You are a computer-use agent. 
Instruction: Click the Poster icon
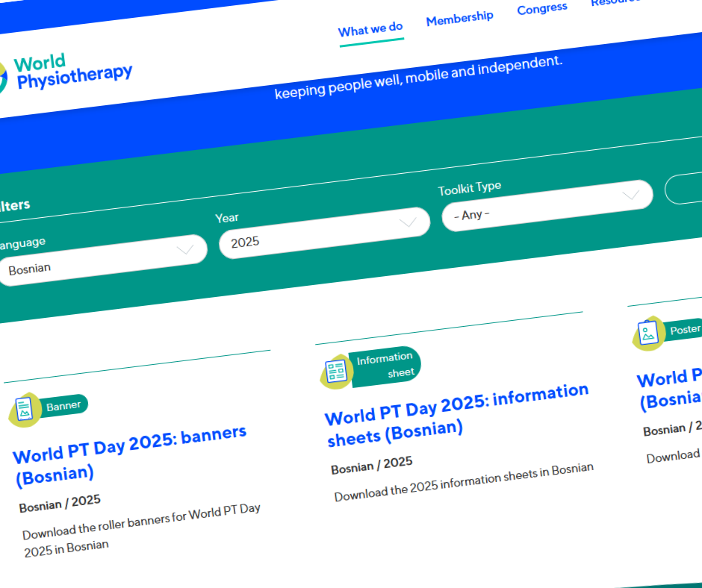tap(647, 334)
